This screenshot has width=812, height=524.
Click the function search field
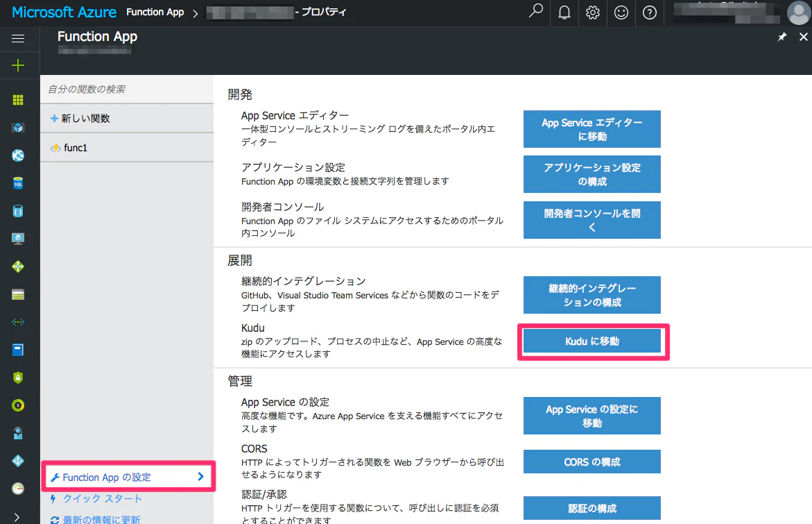[127, 89]
